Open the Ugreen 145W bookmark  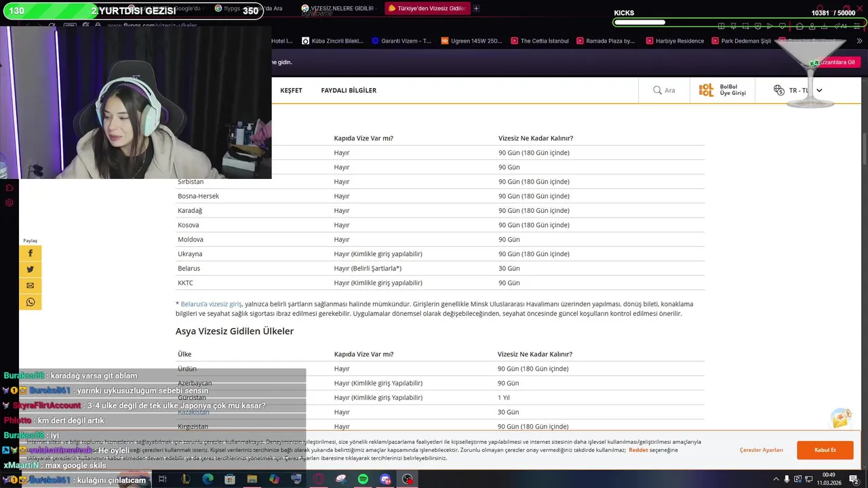(472, 41)
